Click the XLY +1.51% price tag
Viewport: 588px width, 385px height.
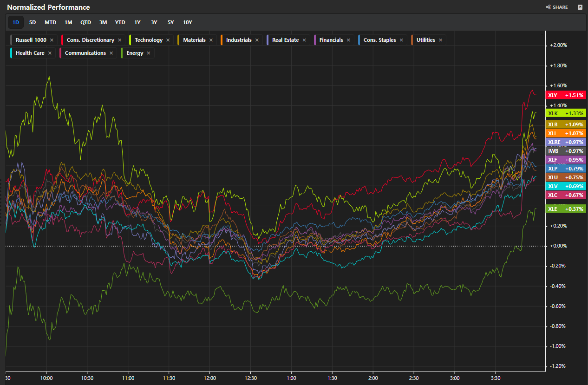click(565, 95)
